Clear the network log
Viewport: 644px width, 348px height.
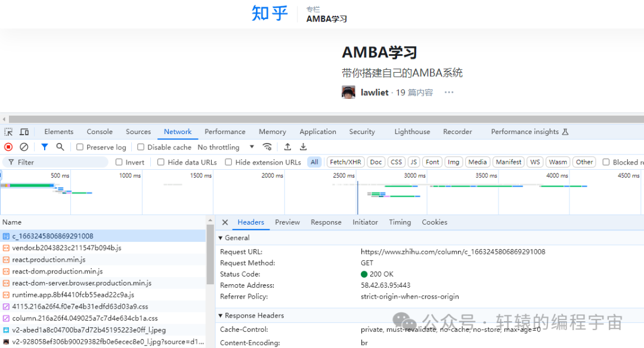pyautogui.click(x=24, y=147)
